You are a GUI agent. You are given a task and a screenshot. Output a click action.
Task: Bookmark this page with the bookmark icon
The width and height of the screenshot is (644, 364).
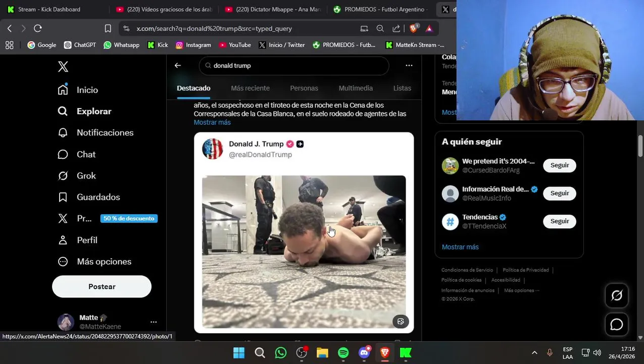108,28
